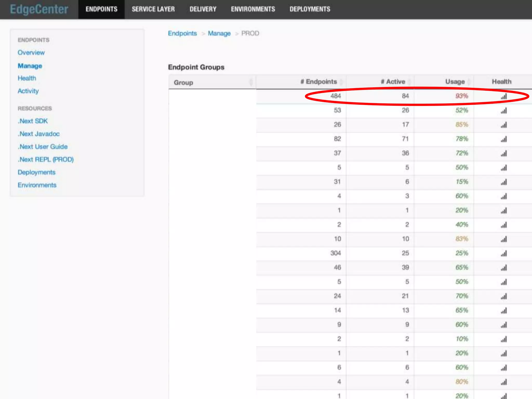Click health signal icon in 70% usage row
The width and height of the screenshot is (532, 399).
[504, 296]
